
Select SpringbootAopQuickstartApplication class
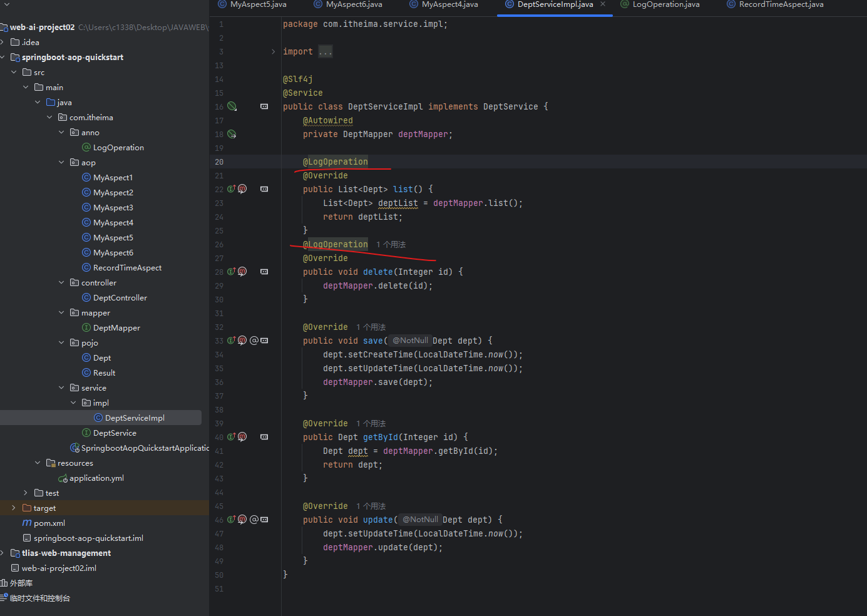pos(140,448)
